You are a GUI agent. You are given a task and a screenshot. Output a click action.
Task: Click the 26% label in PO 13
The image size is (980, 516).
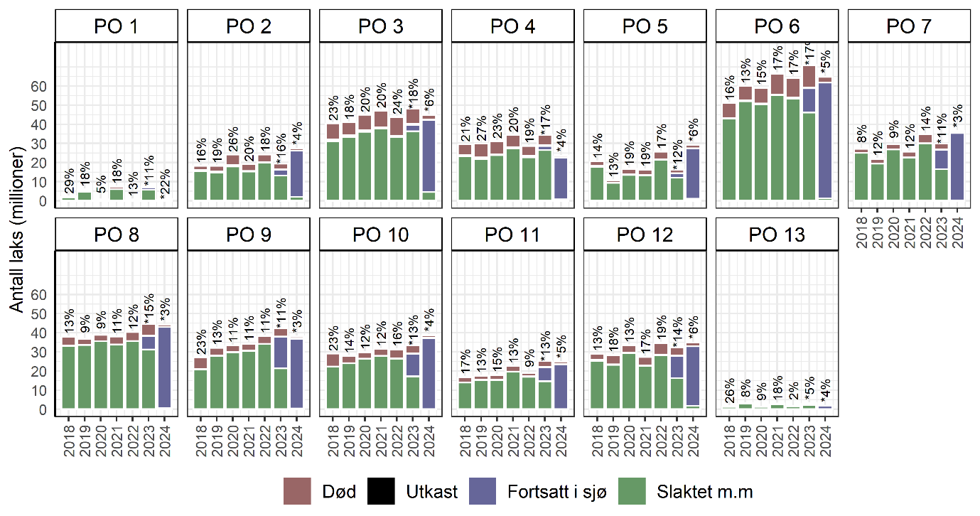pos(728,392)
